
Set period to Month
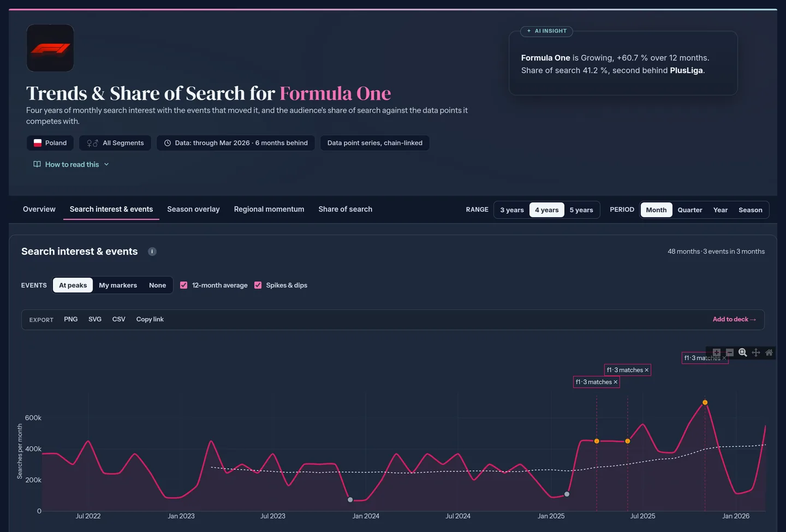656,210
